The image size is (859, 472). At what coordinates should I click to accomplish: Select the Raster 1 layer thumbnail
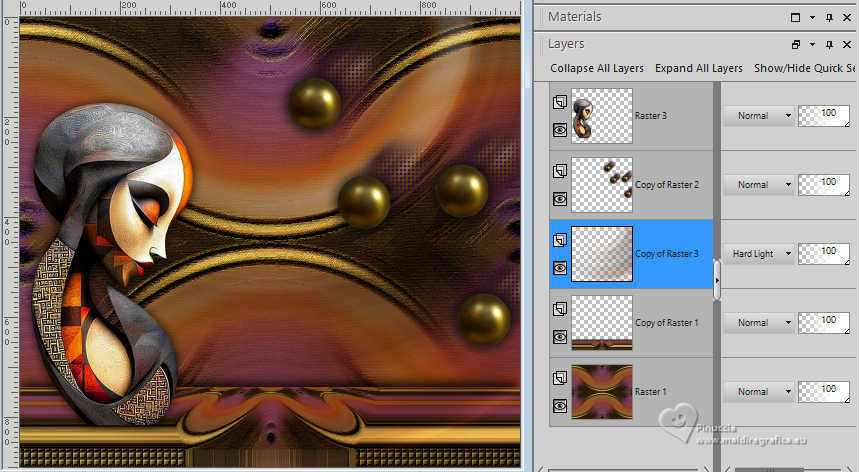click(x=602, y=392)
